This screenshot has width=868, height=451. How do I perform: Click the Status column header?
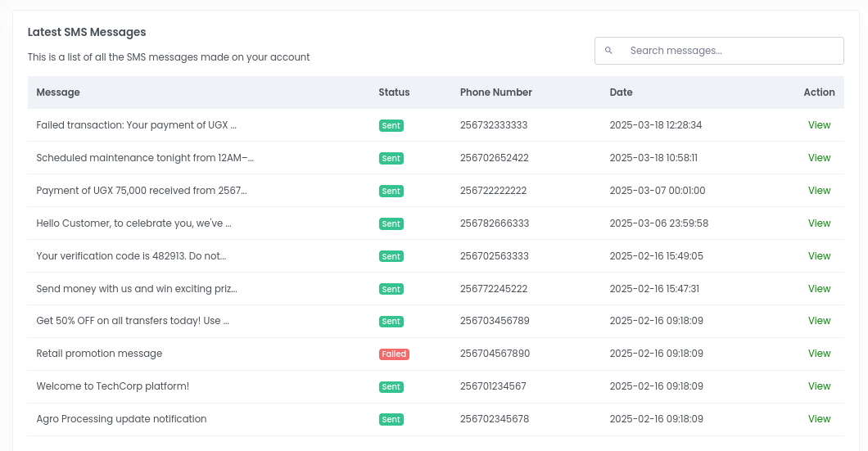click(394, 92)
